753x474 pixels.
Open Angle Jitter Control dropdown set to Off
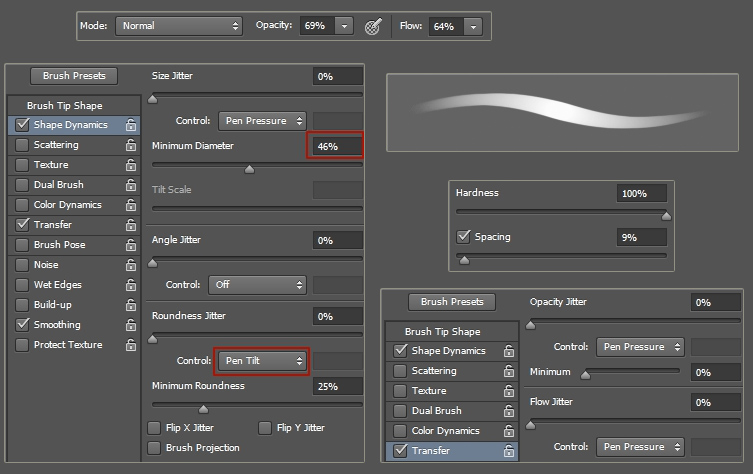click(257, 285)
